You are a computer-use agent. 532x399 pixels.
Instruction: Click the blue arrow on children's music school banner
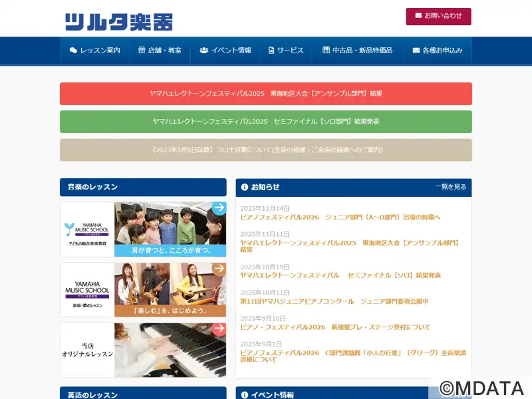[219, 207]
